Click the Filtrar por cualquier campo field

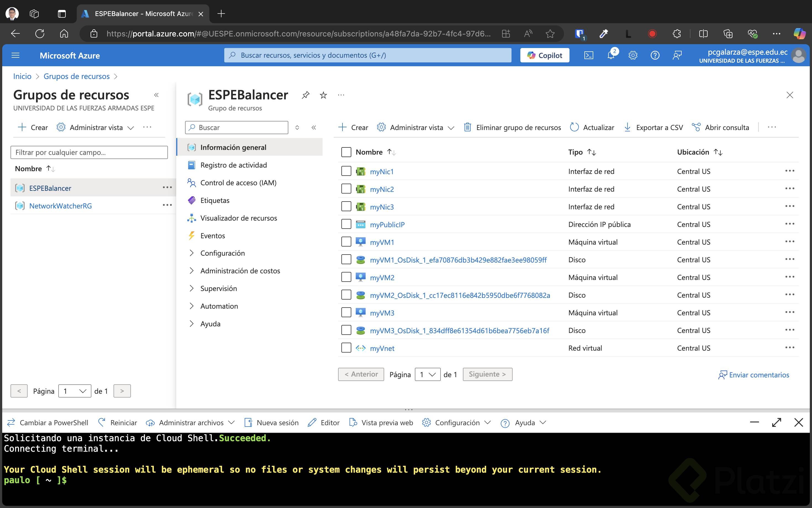point(89,152)
